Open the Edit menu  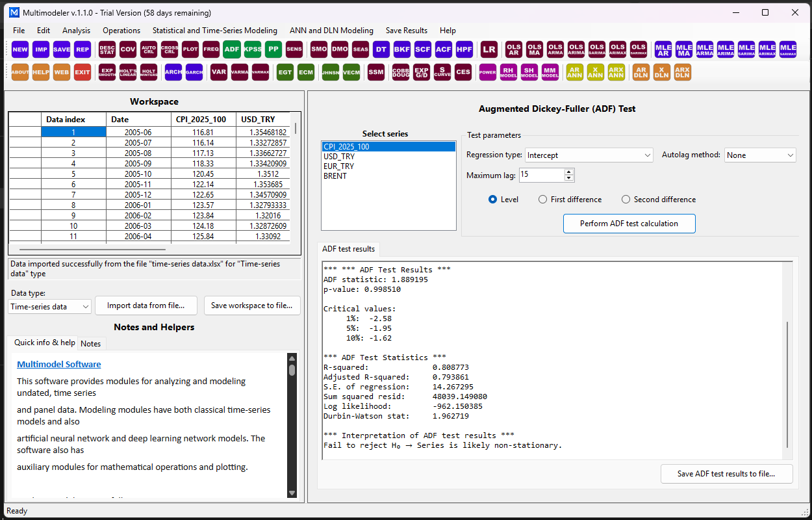pyautogui.click(x=44, y=31)
